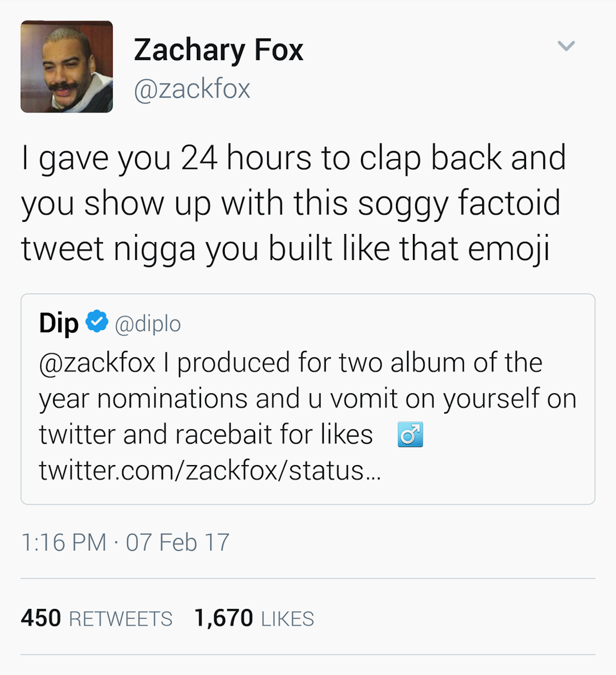Viewport: 616px width, 675px height.
Task: Click the LIKES label
Action: tap(287, 619)
